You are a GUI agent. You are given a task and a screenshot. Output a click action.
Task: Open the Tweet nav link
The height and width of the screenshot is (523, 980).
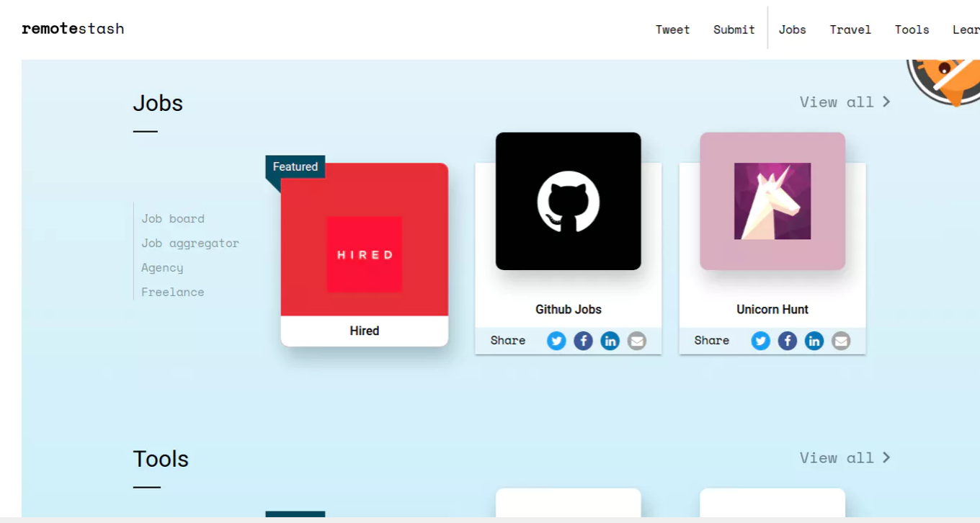point(673,30)
